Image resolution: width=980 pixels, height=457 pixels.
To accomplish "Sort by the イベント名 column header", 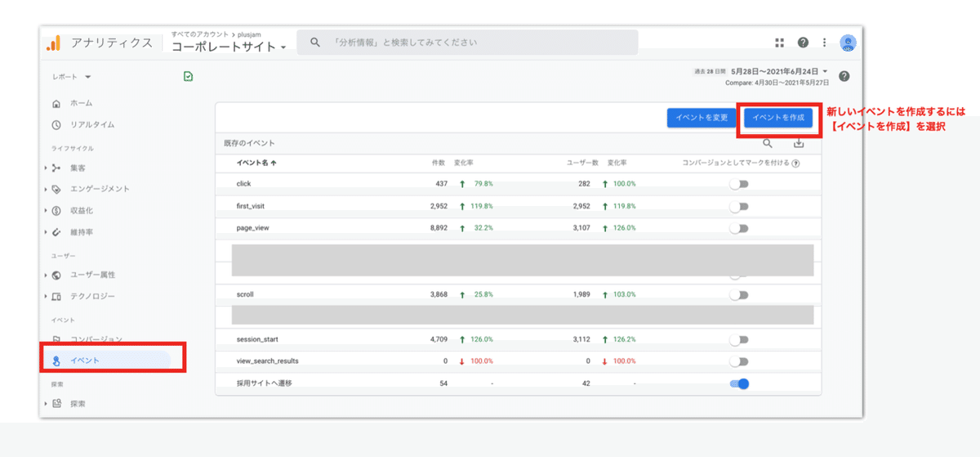I will tap(256, 163).
